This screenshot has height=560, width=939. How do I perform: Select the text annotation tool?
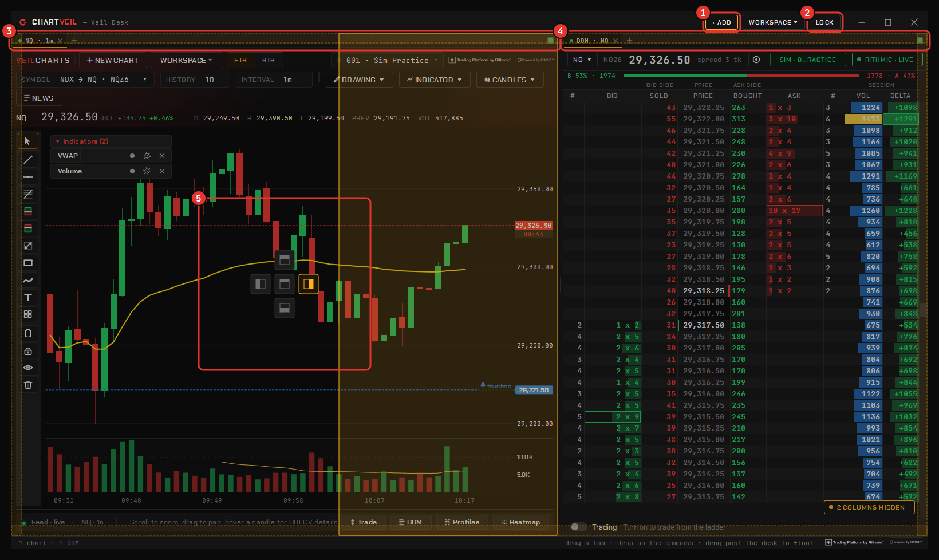pos(27,297)
